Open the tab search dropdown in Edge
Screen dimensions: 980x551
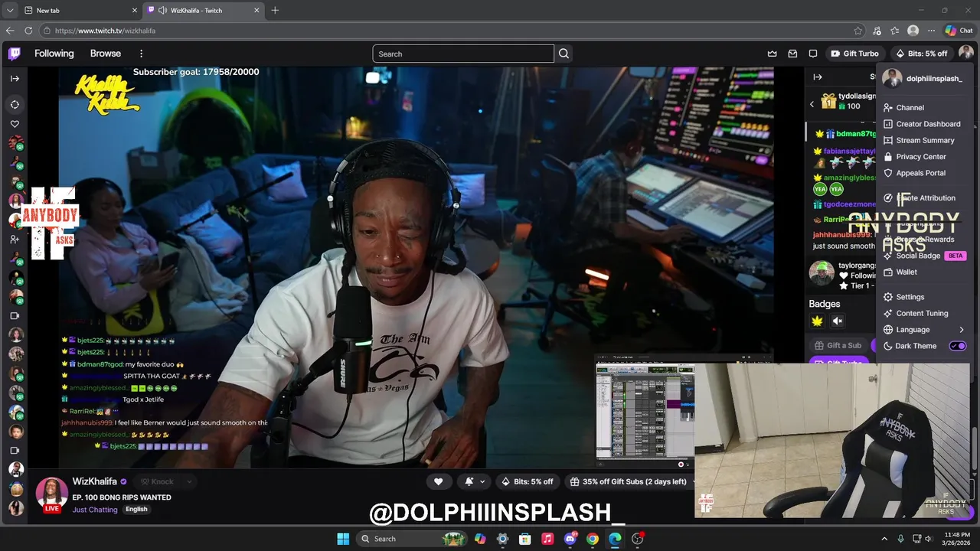(x=10, y=10)
